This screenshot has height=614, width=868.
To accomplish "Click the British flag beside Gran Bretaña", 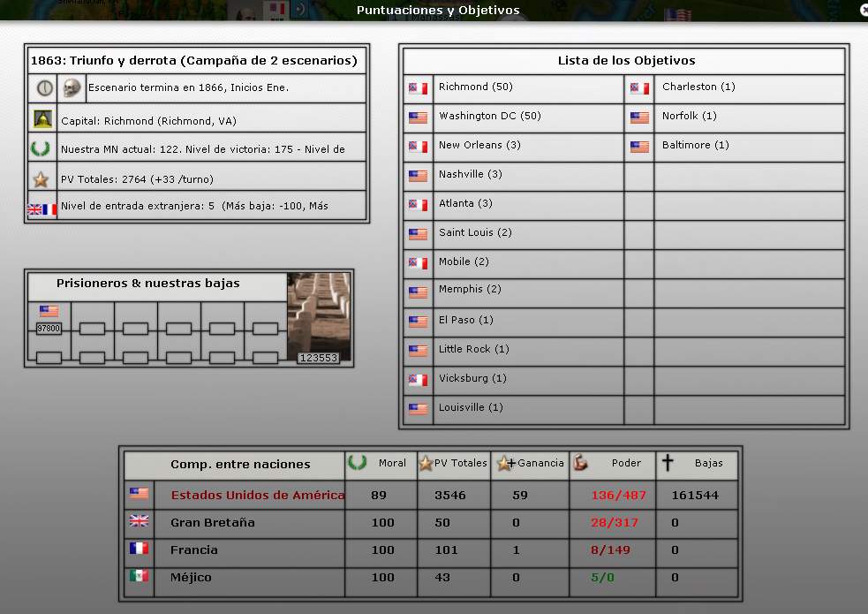I will coord(139,520).
